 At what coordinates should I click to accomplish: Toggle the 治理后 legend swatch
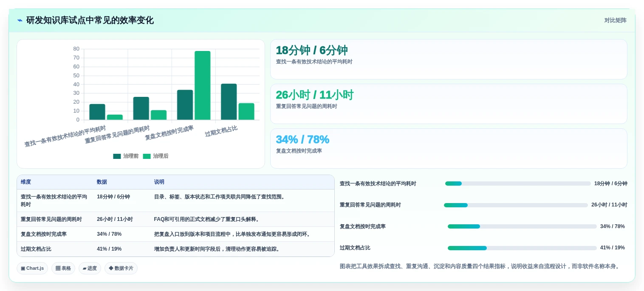(x=147, y=156)
